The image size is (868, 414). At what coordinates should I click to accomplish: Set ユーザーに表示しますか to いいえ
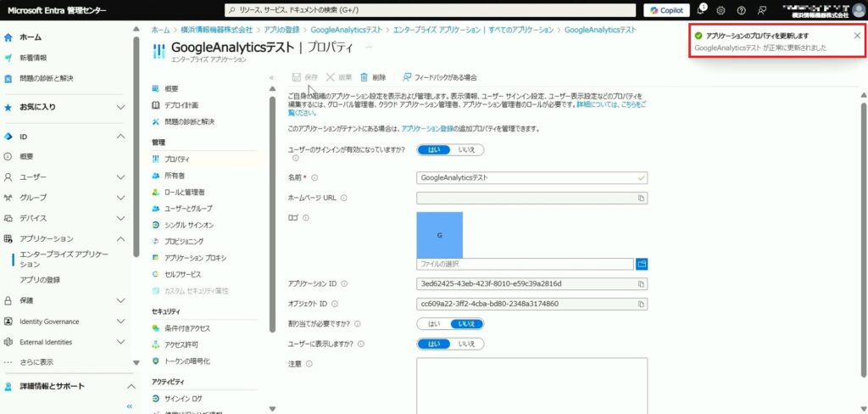(467, 344)
